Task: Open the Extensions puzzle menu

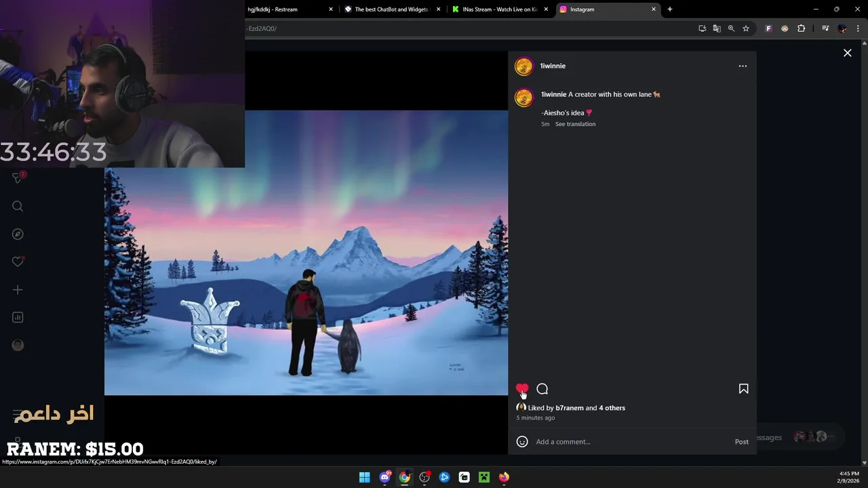Action: point(801,28)
